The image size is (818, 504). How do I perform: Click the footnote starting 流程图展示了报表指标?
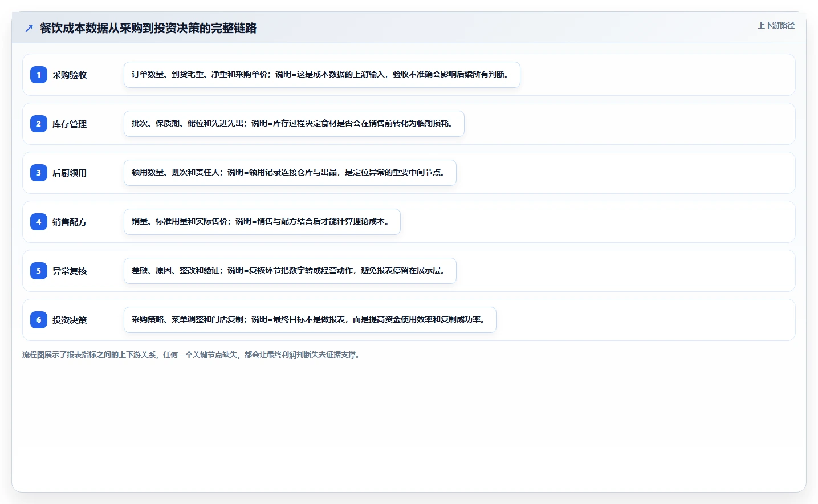tap(192, 355)
